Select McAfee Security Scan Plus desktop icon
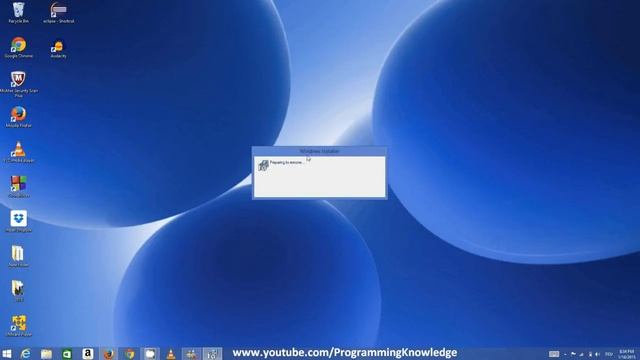The height and width of the screenshot is (360, 640). click(18, 84)
